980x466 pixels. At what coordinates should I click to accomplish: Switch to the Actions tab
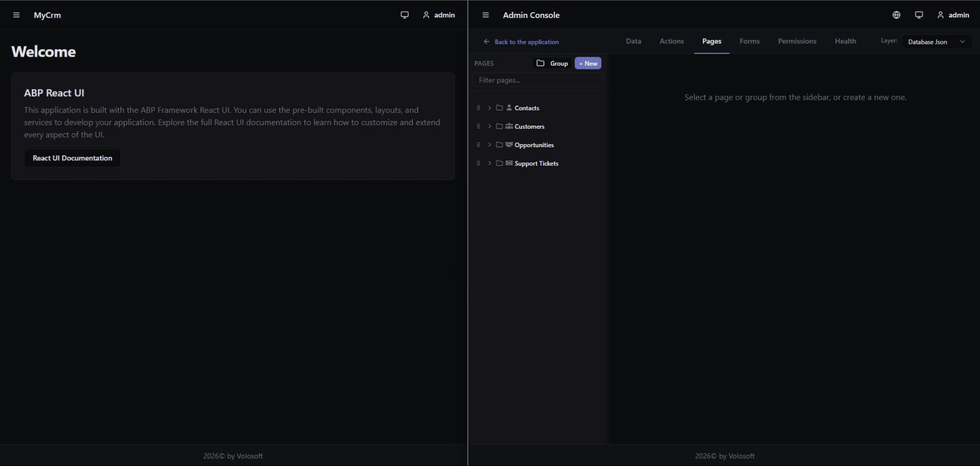click(x=672, y=41)
